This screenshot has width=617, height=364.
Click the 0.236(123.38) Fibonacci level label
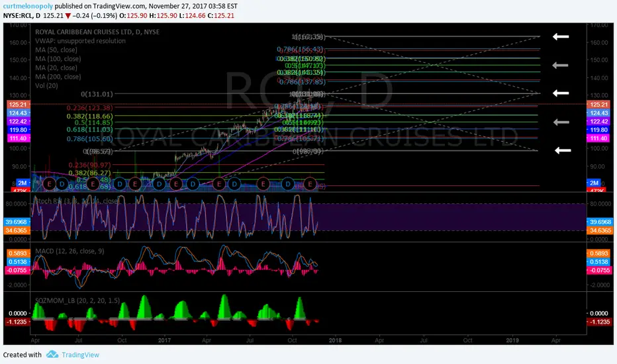click(x=90, y=108)
